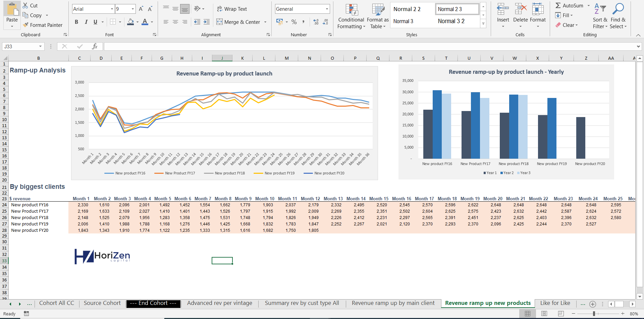Click Format as Table icon
Screen dimensions: 644x319
click(378, 9)
